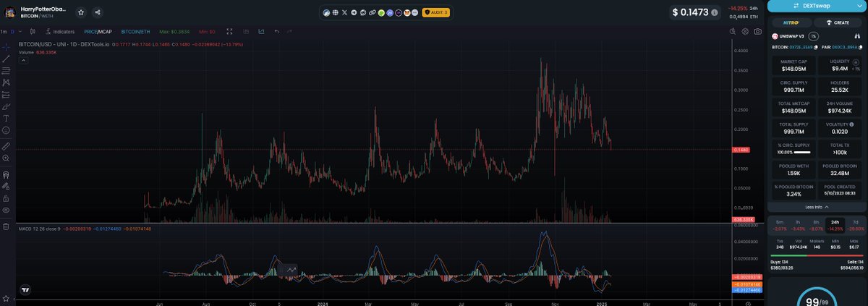Click the NITRO button

pyautogui.click(x=791, y=22)
